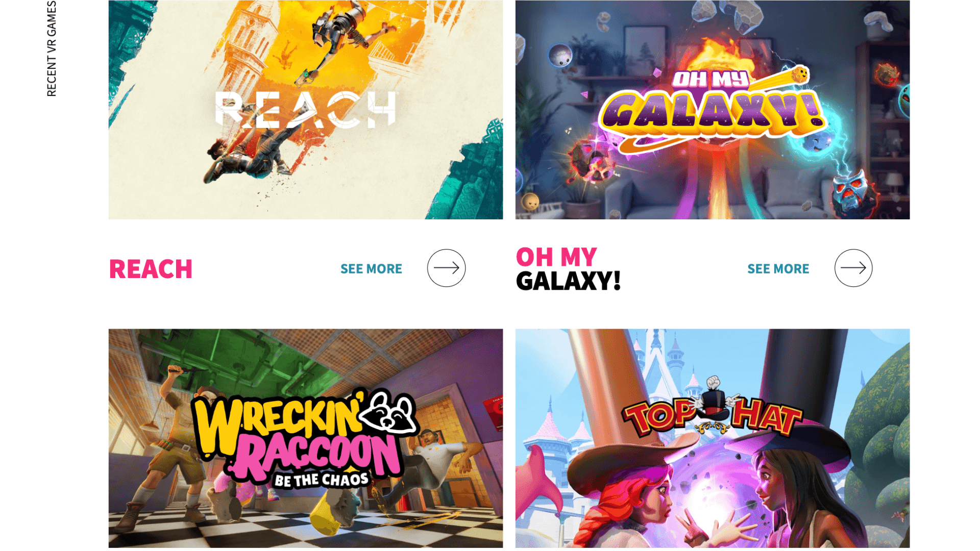Click the pink REACH title heading
Viewport: 980px width, 551px height.
pyautogui.click(x=151, y=269)
